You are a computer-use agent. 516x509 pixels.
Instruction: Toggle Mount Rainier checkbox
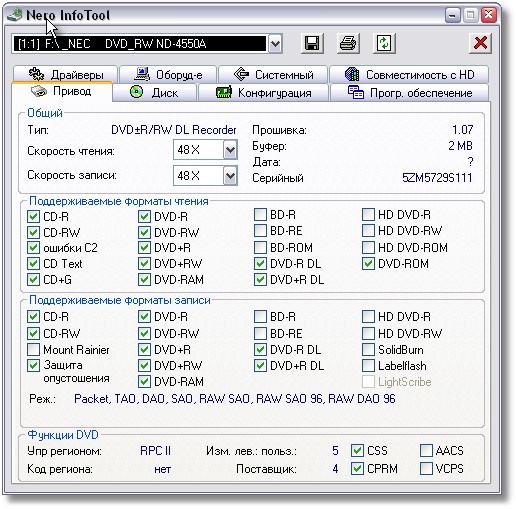33,350
